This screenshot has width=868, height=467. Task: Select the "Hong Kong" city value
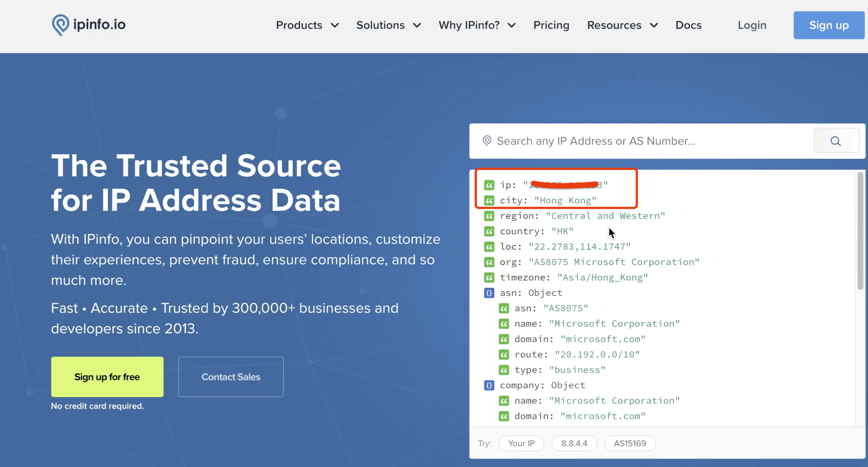point(565,200)
